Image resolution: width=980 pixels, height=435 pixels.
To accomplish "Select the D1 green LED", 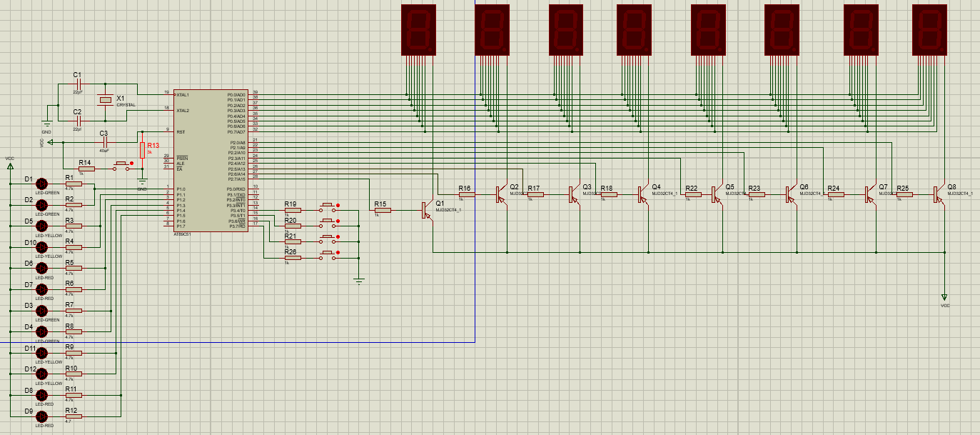I will coord(41,184).
